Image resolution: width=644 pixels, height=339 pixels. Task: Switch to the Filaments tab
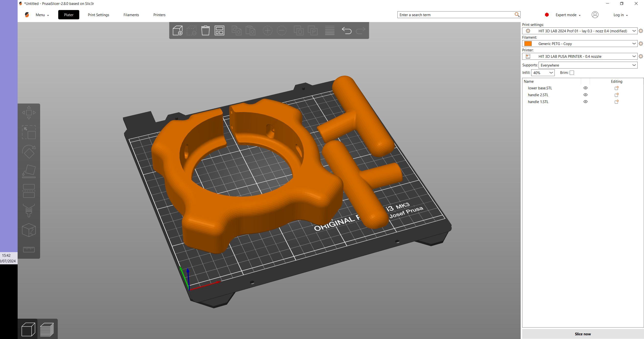click(131, 15)
